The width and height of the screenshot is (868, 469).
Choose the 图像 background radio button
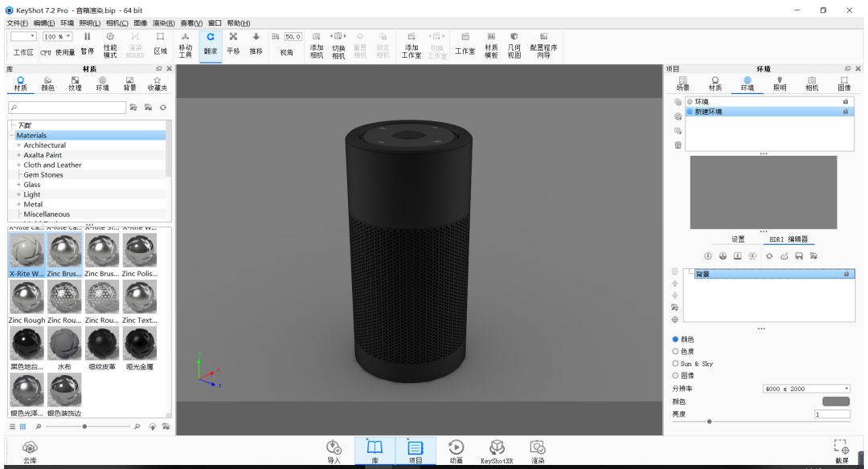pos(675,376)
